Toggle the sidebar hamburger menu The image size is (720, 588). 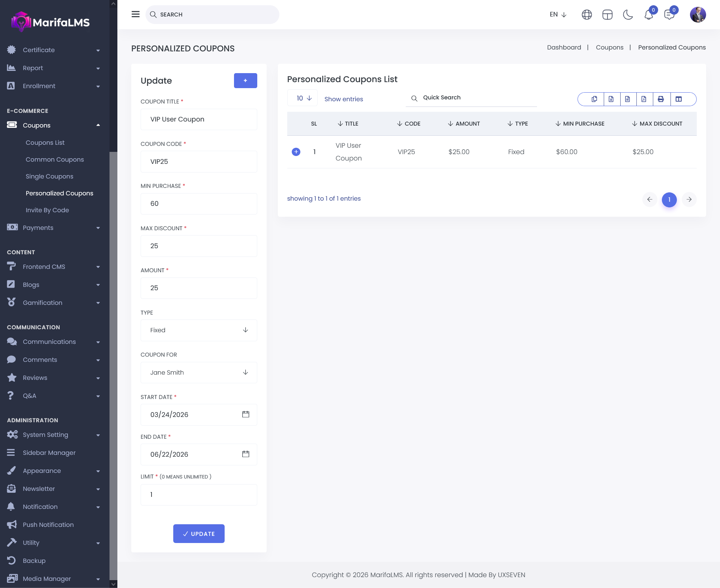[135, 14]
